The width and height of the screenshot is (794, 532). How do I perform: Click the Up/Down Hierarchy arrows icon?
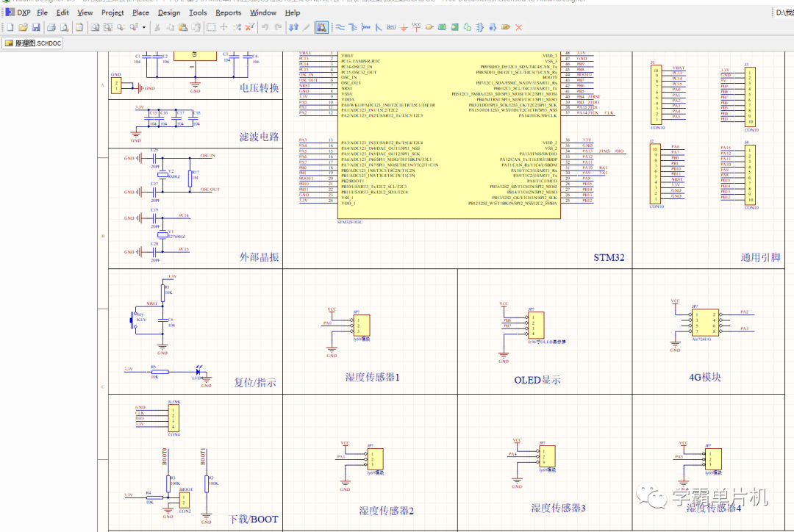point(293,27)
